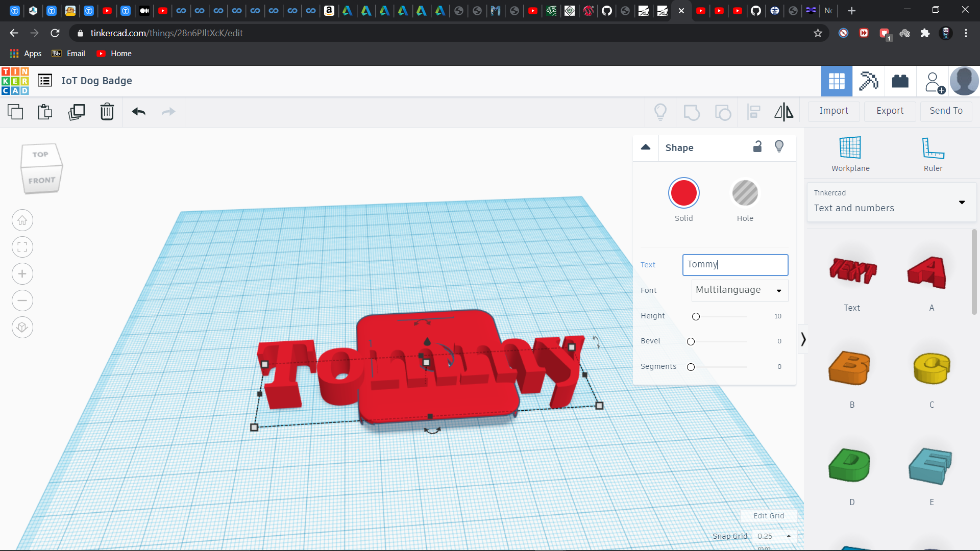Click Import button
This screenshot has height=551, width=980.
pyautogui.click(x=834, y=110)
